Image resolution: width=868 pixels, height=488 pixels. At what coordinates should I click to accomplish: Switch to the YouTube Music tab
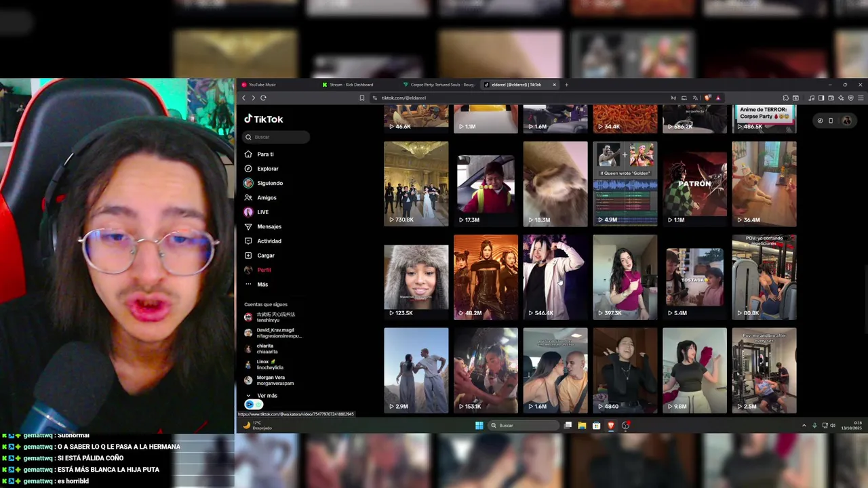pyautogui.click(x=262, y=85)
